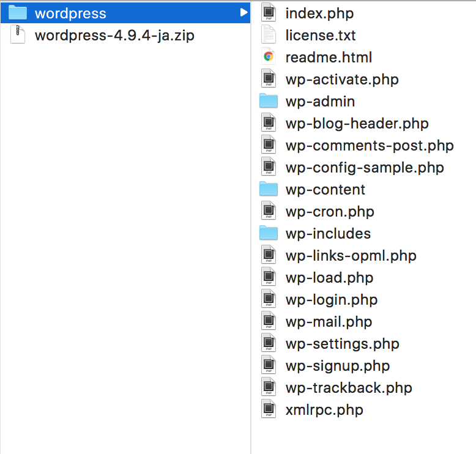Select the wp-admin folder icon
Image resolution: width=476 pixels, height=454 pixels.
[x=269, y=101]
